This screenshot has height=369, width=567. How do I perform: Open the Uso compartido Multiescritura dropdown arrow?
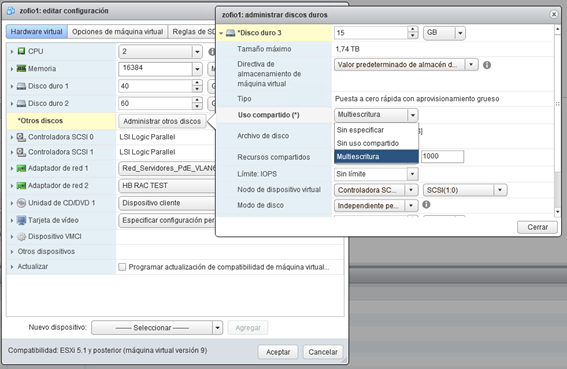(x=413, y=115)
